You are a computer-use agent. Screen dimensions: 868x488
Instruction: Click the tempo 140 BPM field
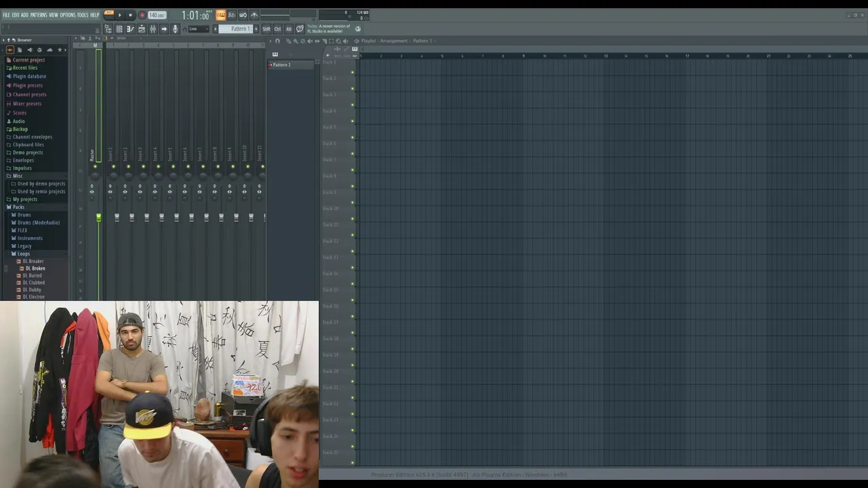point(157,15)
